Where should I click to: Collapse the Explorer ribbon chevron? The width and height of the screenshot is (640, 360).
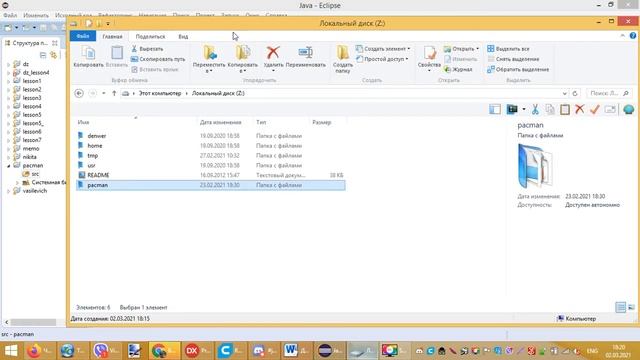click(622, 36)
